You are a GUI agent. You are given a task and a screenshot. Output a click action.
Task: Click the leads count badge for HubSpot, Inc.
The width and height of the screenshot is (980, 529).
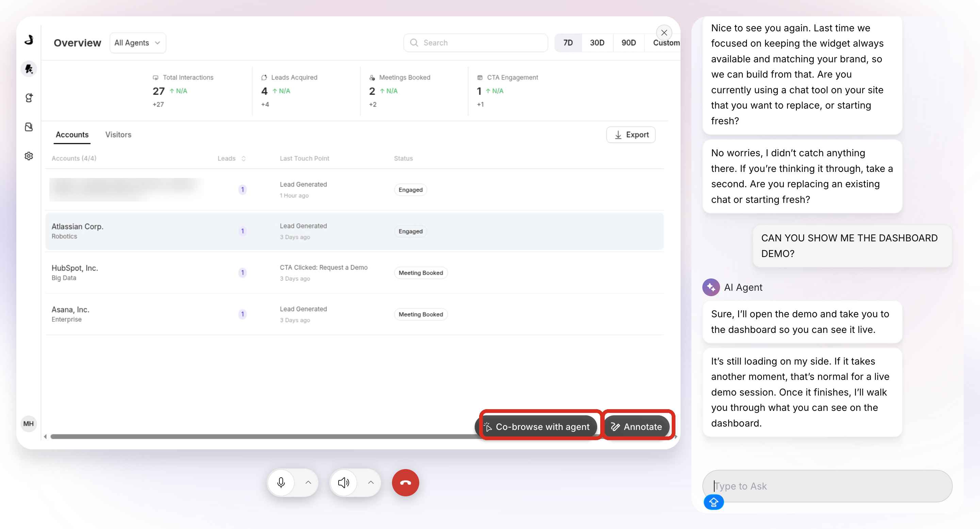(242, 273)
